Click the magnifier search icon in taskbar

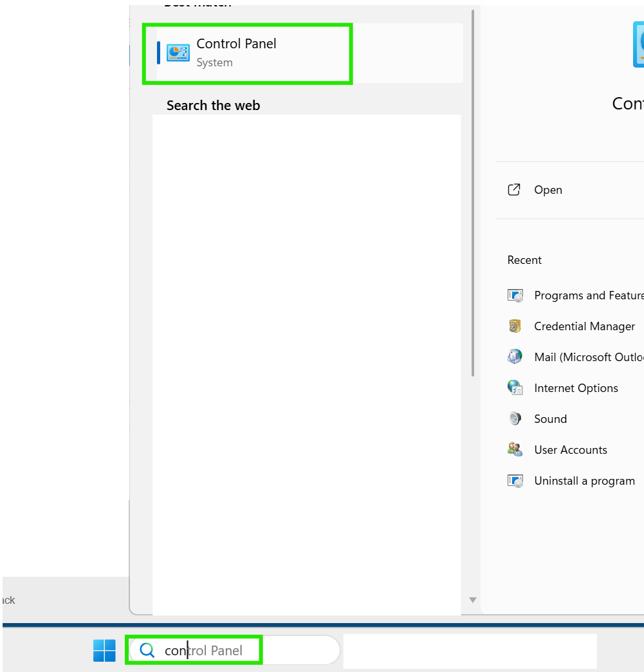pyautogui.click(x=147, y=650)
